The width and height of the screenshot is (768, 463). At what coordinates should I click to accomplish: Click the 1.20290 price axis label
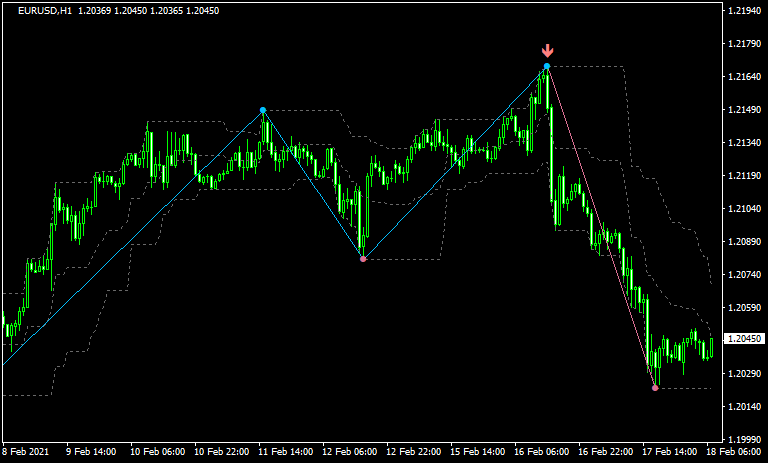[744, 373]
